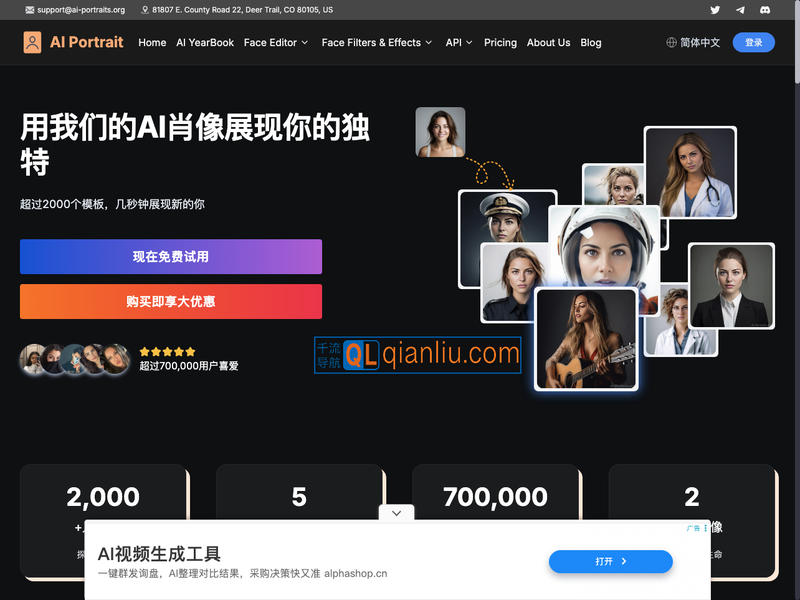Open the Twitter page via top bar icon
The width and height of the screenshot is (800, 600).
click(x=716, y=9)
